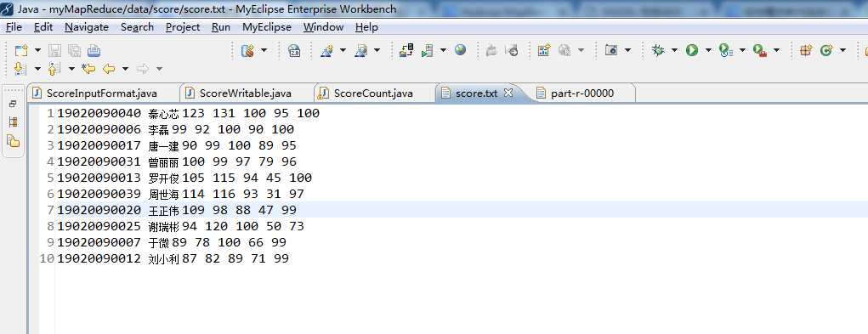Screen dimensions: 868x334
Task: Click the line with 谢瑞彬 scores
Action: coord(180,225)
